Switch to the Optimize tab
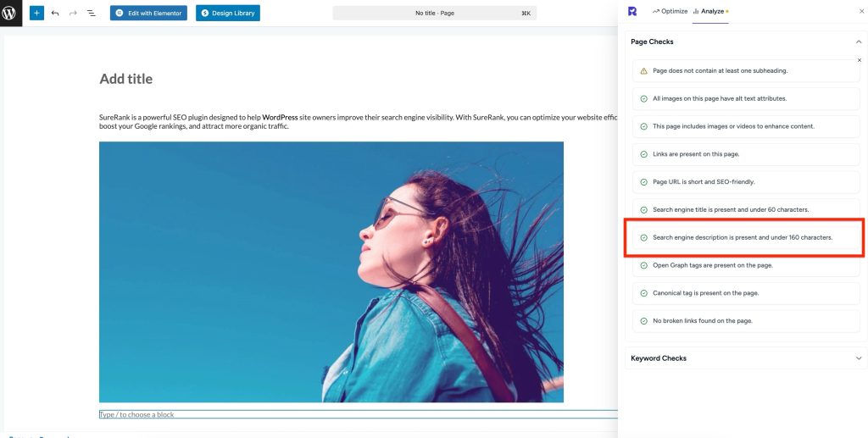The image size is (868, 438). 670,11
